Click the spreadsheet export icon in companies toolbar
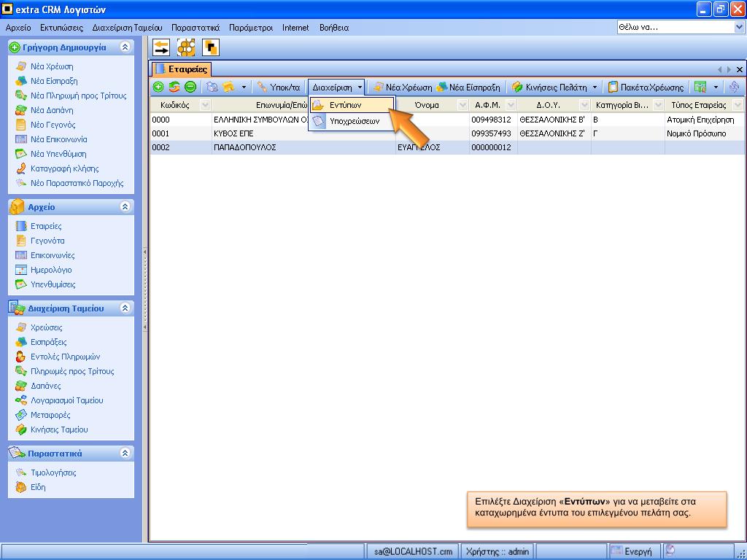 click(x=700, y=87)
